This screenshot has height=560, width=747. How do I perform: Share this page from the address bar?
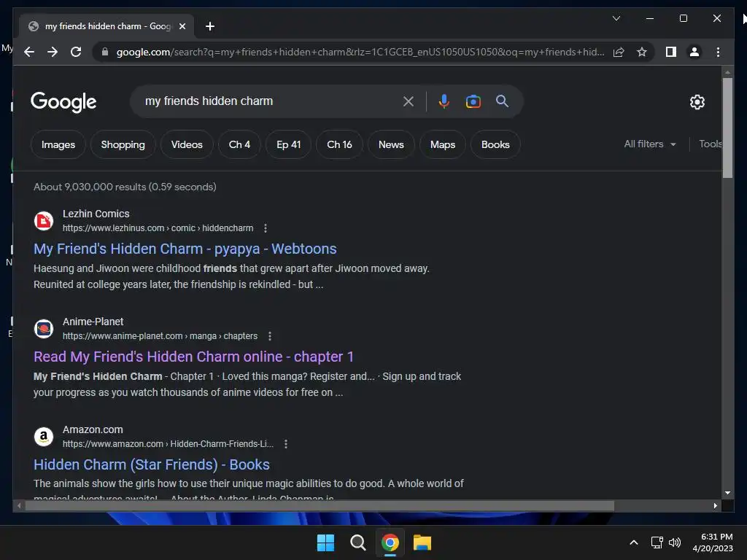pos(619,52)
